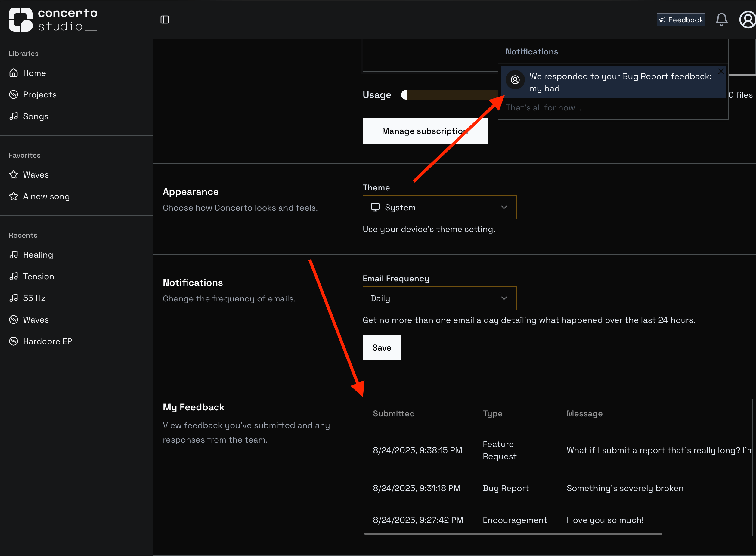Expand the Theme dropdown chevron

(504, 207)
